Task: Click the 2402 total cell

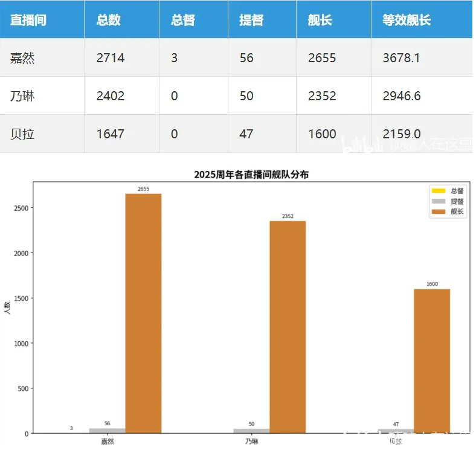Action: tap(111, 96)
